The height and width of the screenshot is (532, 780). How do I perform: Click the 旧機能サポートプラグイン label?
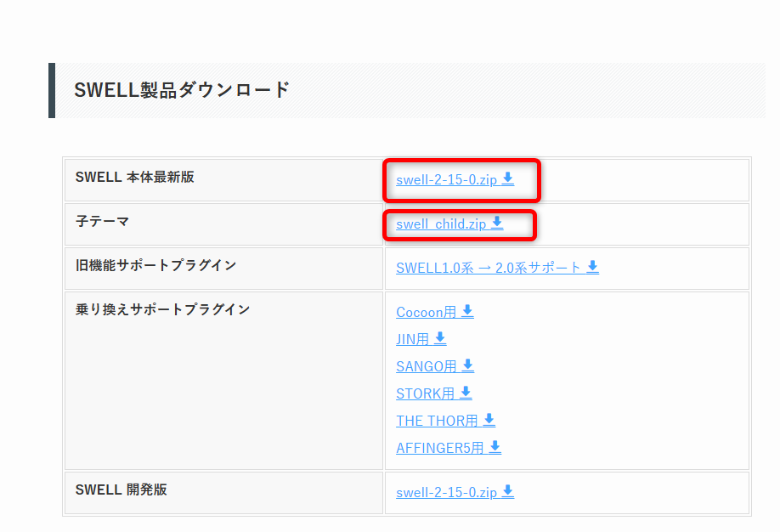coord(155,265)
